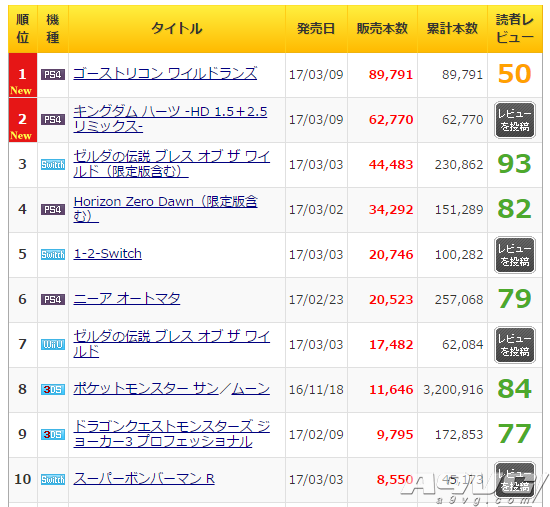This screenshot has width=550, height=507.
Task: Click the red rank 2 New badge
Action: pyautogui.click(x=23, y=120)
